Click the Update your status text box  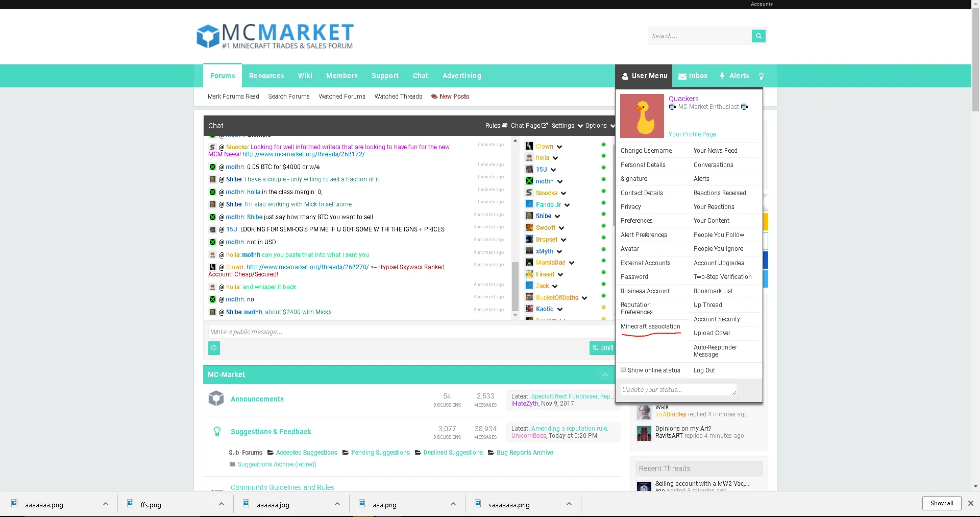pos(678,390)
